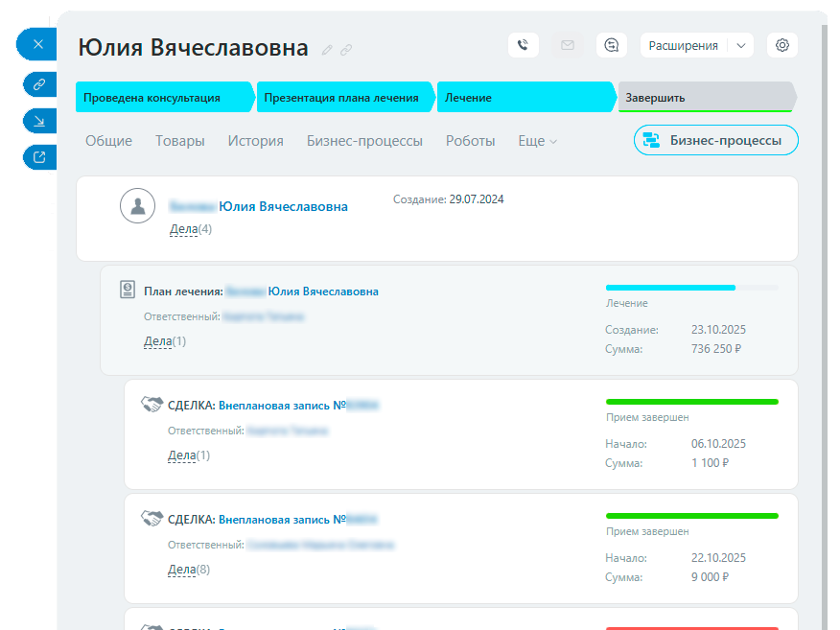Click Прием завершен status of 1 100 ₽ deal
Image resolution: width=840 pixels, height=630 pixels.
click(647, 417)
